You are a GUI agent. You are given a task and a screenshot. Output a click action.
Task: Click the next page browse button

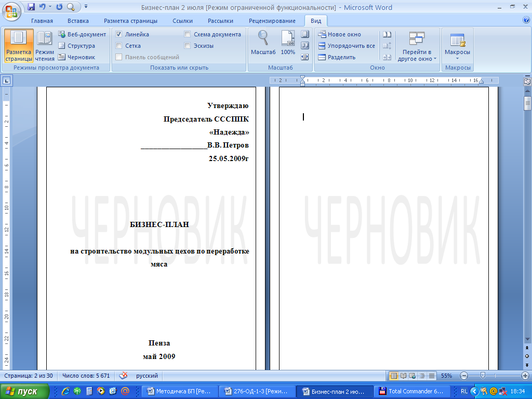coord(527,365)
